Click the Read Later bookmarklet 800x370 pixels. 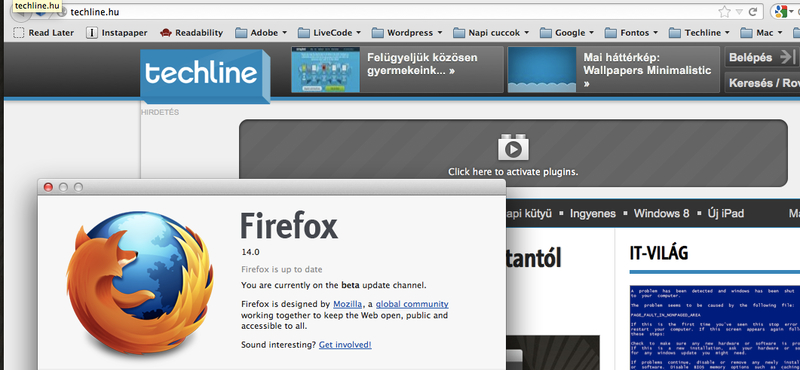point(43,33)
